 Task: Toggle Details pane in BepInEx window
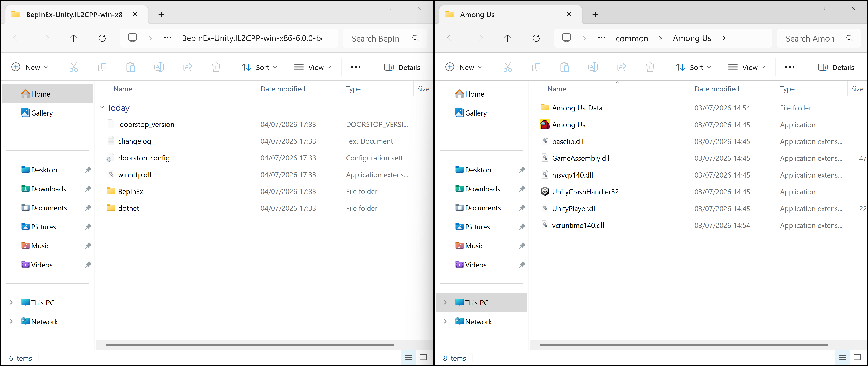pos(402,67)
